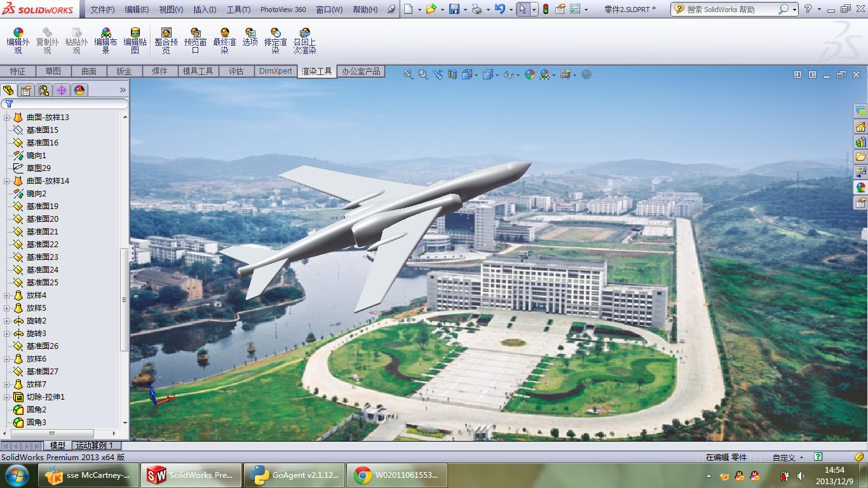868x488 pixels.
Task: Open the PhotoView 360 menu
Action: tap(283, 10)
